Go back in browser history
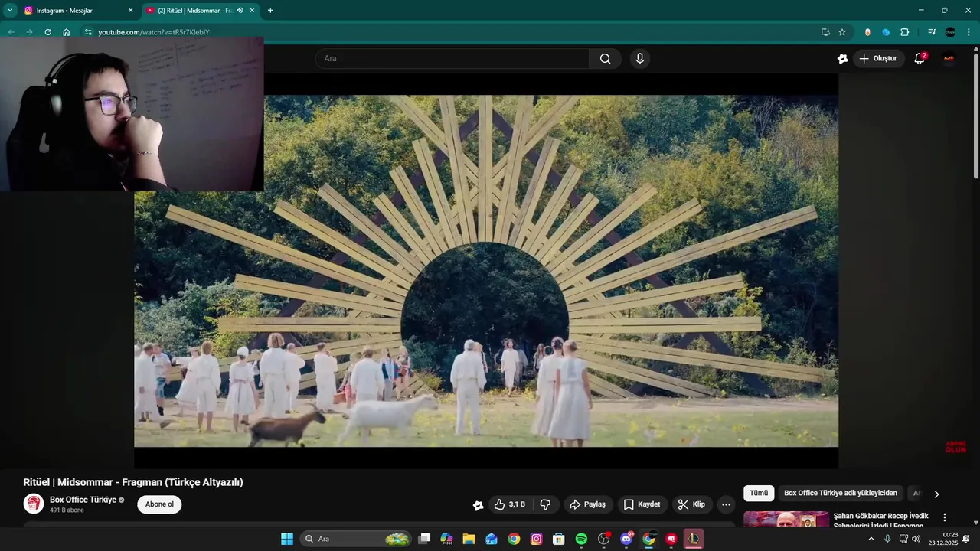 click(11, 32)
